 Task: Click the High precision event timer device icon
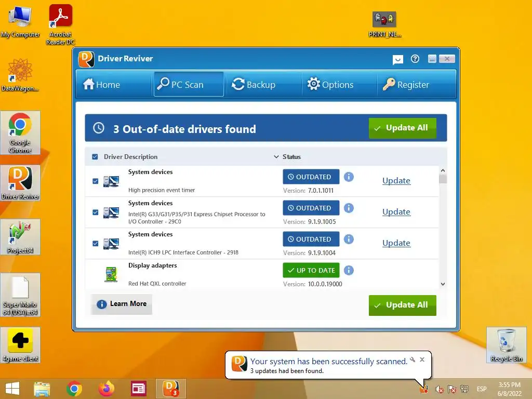pos(111,181)
